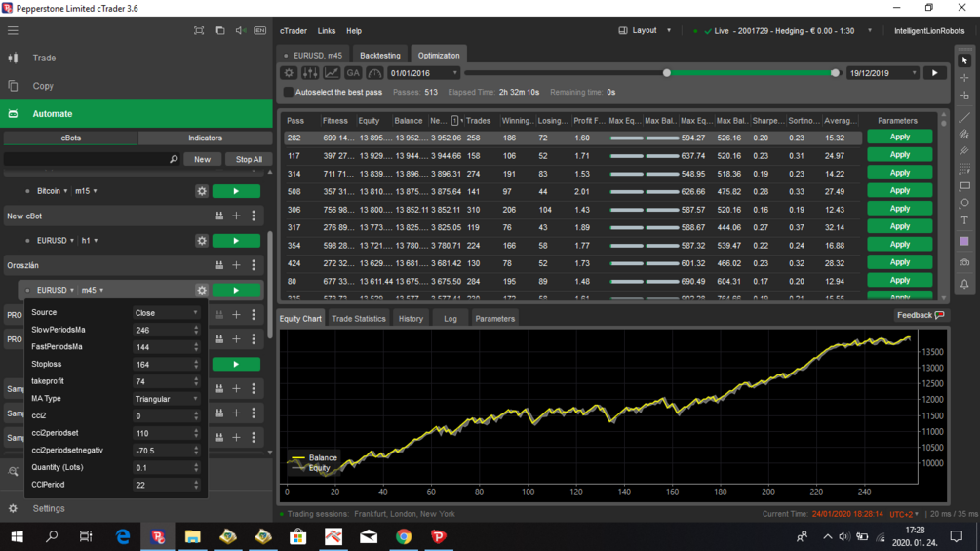Open Google Chrome from taskbar
Viewport: 980px width, 551px height.
tap(404, 536)
